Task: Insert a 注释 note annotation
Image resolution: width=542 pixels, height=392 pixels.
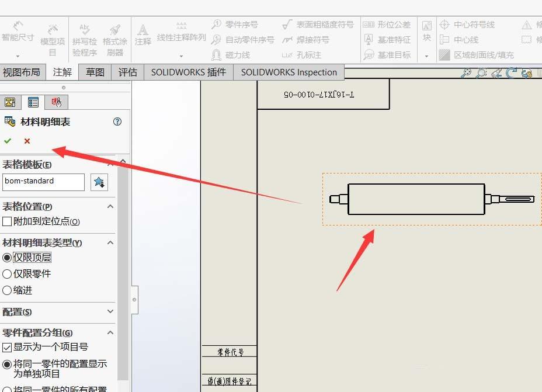Action: (x=144, y=36)
